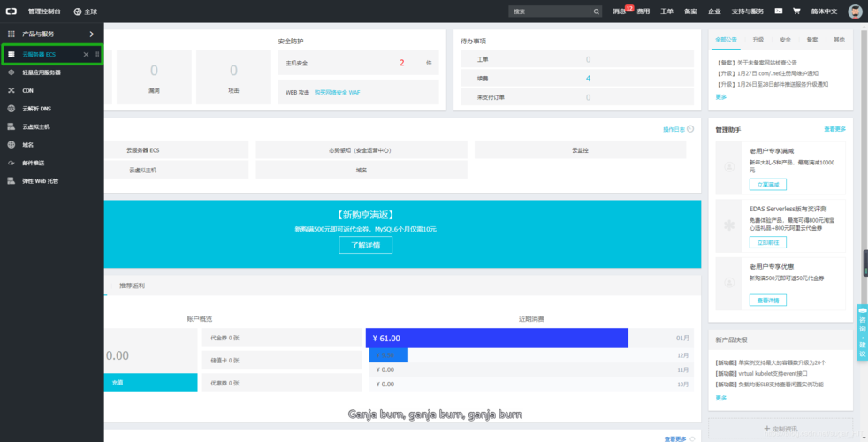Open the 操作日志 link

point(674,130)
